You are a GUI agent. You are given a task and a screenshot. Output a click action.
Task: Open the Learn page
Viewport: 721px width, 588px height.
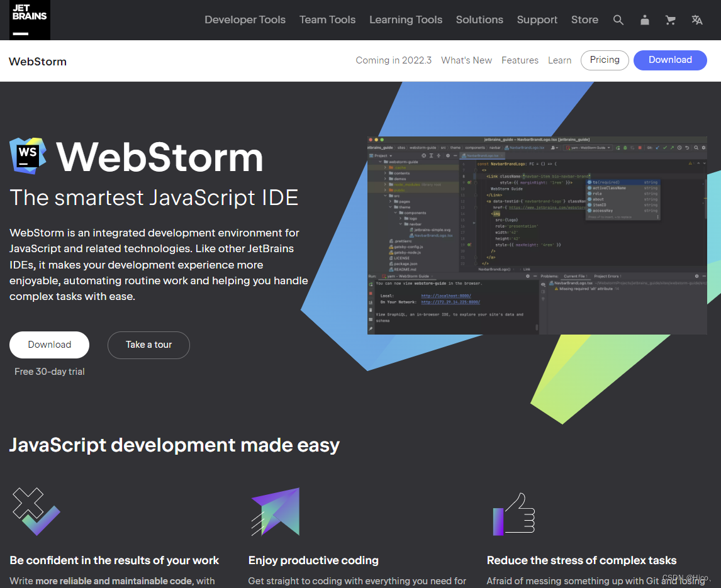point(559,60)
